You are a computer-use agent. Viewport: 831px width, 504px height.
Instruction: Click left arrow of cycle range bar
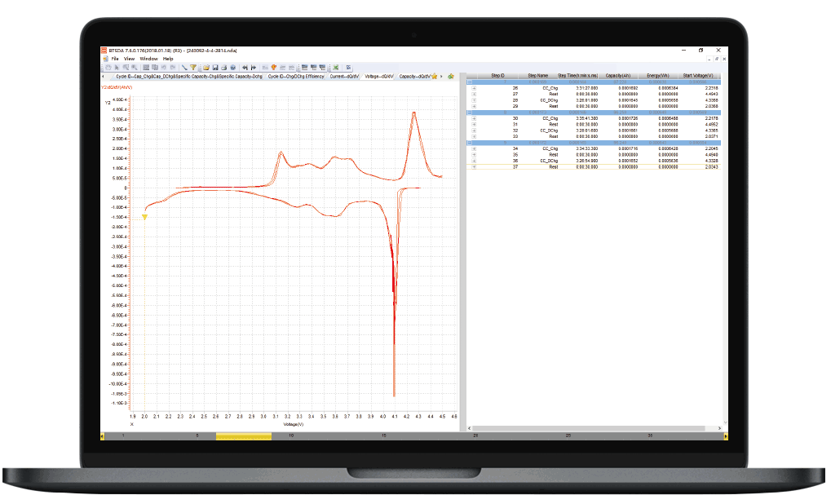point(102,436)
